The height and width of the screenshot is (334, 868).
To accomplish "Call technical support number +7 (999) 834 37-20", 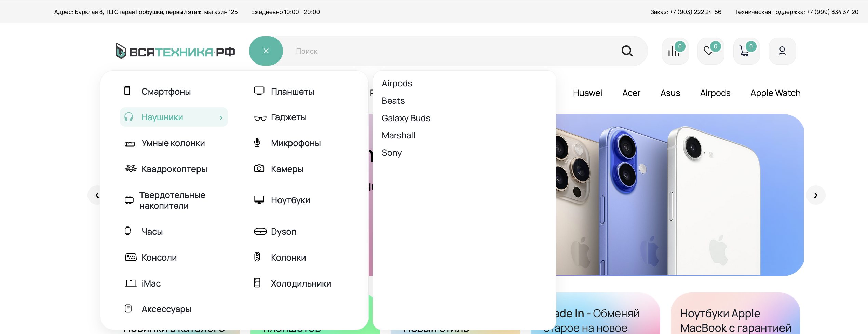I will (832, 12).
